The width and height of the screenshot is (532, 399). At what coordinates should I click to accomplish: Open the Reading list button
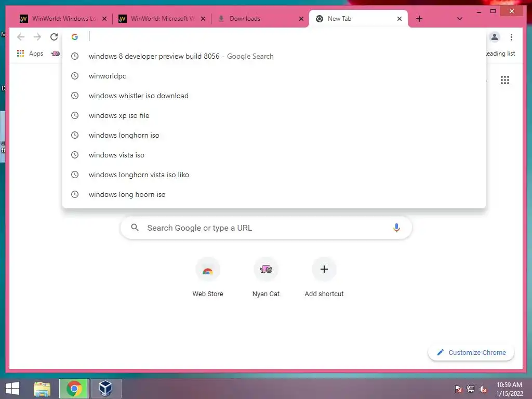point(501,54)
